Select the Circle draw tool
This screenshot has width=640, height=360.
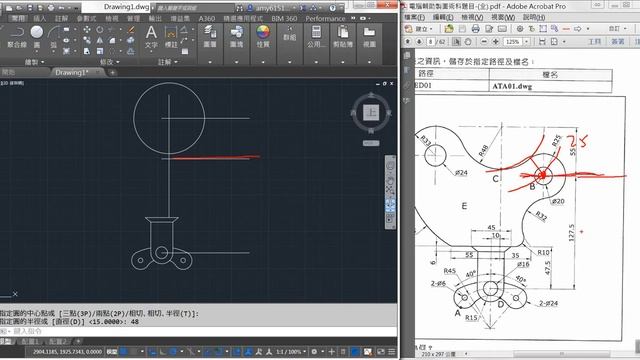[37, 36]
